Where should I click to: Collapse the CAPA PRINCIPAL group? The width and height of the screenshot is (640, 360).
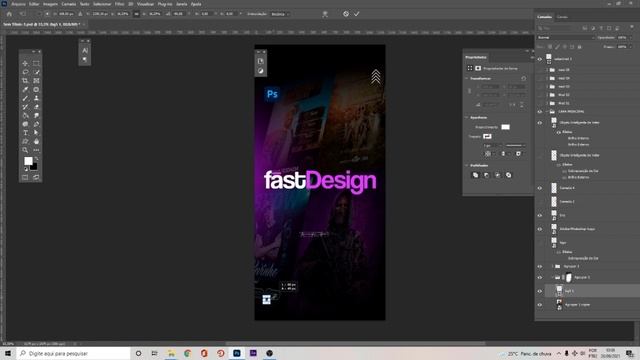click(x=547, y=111)
